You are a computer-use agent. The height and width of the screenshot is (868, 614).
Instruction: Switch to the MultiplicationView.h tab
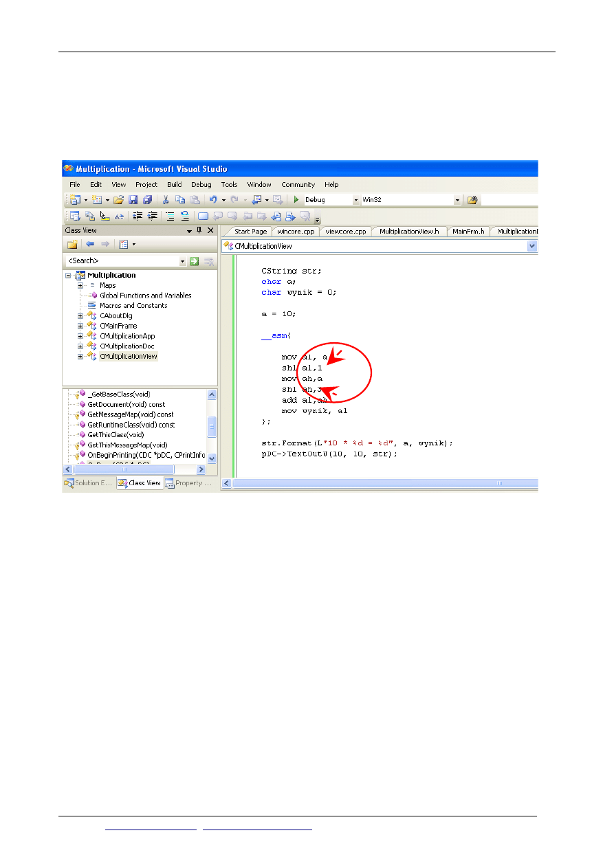coord(408,232)
